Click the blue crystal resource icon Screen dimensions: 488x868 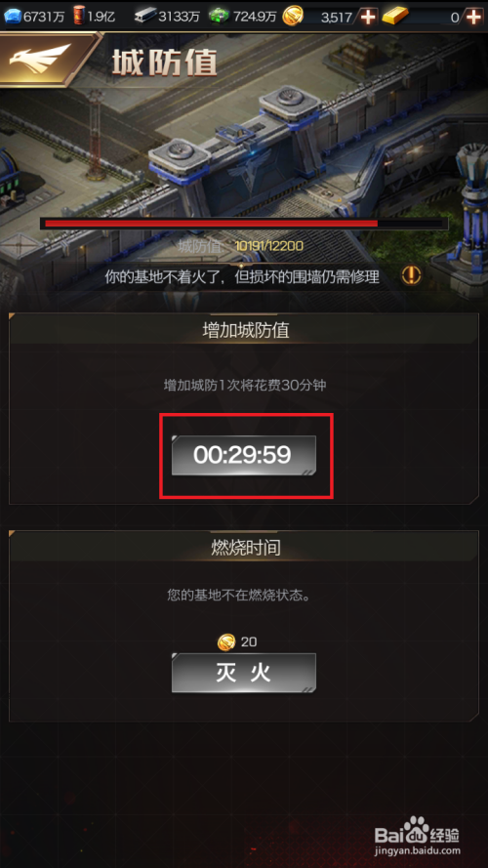[12, 17]
